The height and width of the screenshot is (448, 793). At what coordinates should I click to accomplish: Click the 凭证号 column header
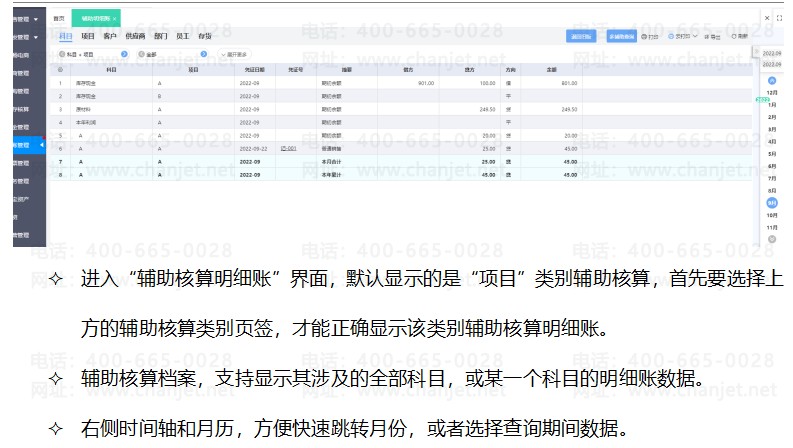(296, 70)
